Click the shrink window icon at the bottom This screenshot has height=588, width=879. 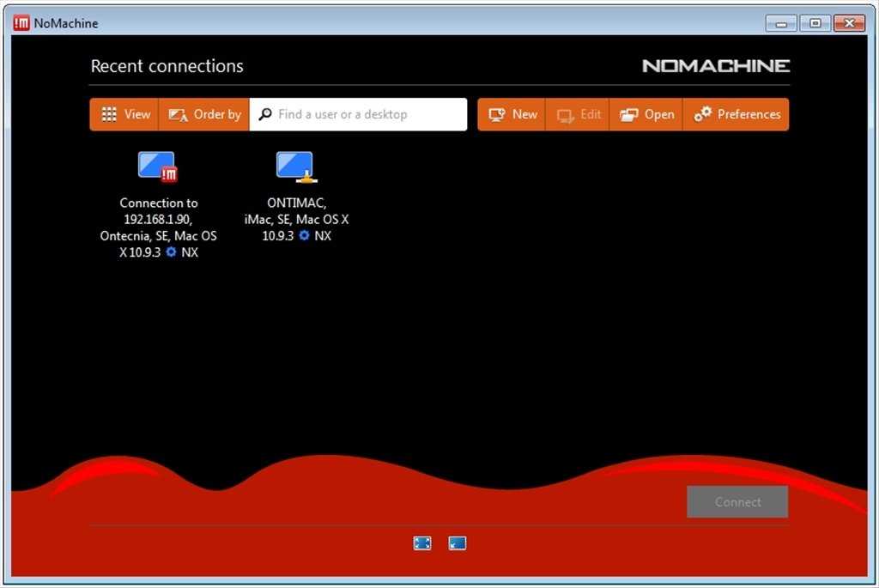tap(458, 543)
